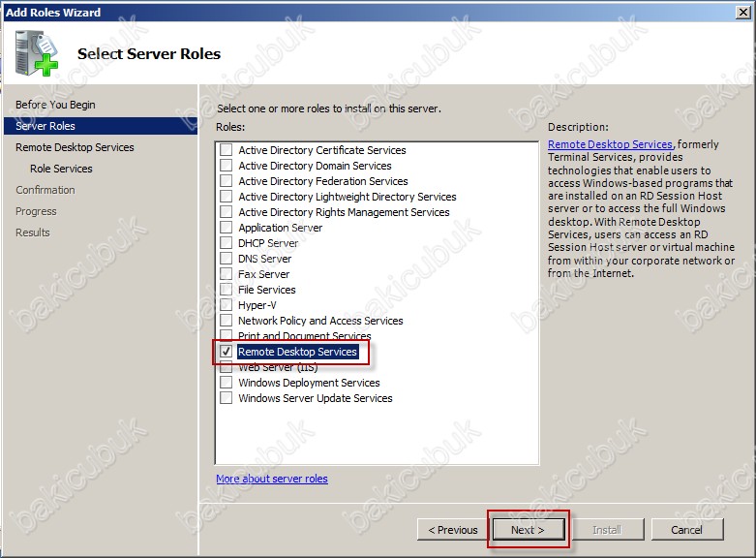This screenshot has height=558, width=756.
Task: Uncheck the Remote Desktop Services checkbox
Action: pyautogui.click(x=226, y=352)
